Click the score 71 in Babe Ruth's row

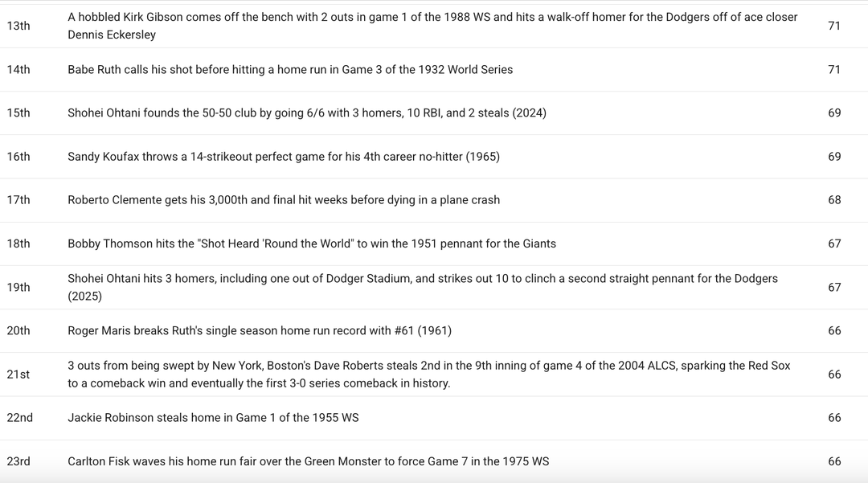coord(834,70)
